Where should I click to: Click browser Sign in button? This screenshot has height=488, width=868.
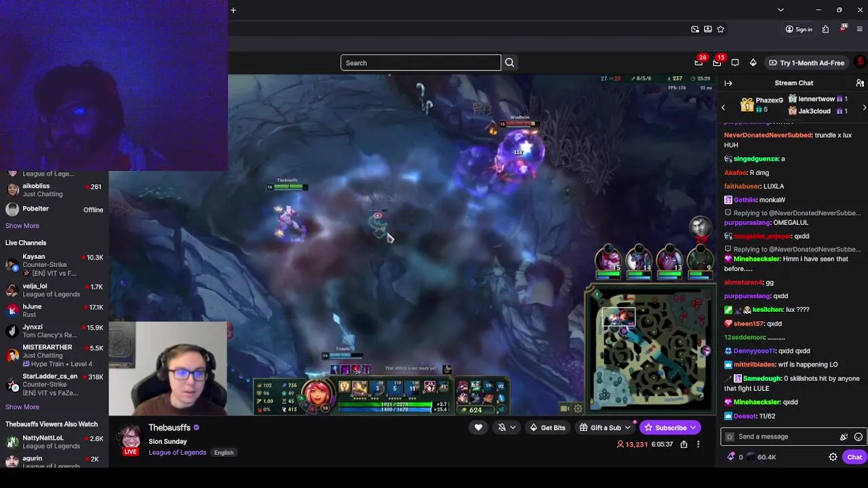point(799,29)
